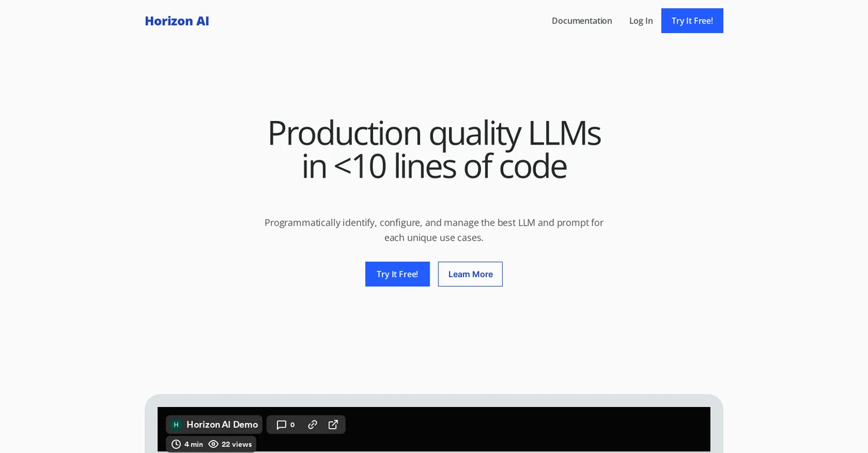Click the 4 min duration label
This screenshot has width=868, height=453.
pos(193,444)
